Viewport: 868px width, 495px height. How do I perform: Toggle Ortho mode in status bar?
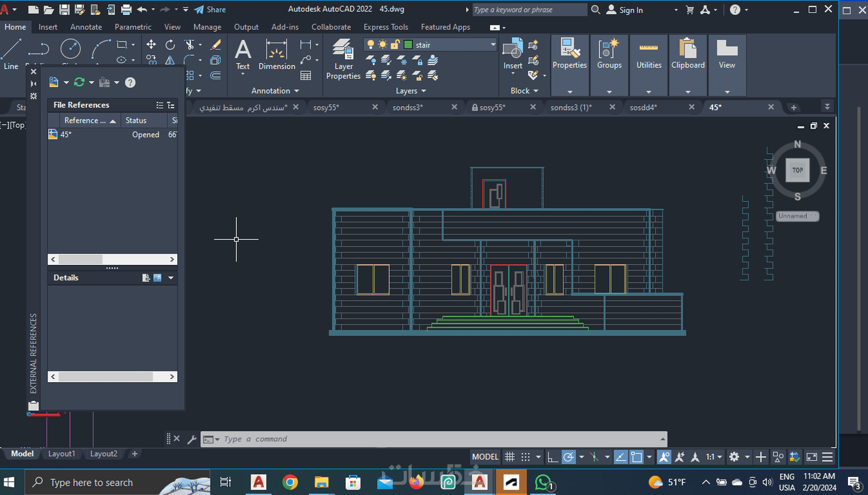pyautogui.click(x=552, y=457)
